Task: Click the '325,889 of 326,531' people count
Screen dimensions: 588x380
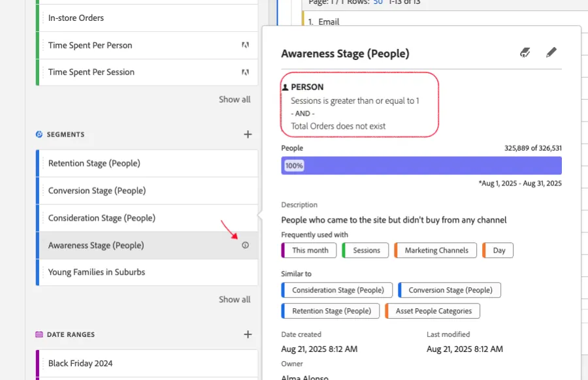Action: click(533, 148)
